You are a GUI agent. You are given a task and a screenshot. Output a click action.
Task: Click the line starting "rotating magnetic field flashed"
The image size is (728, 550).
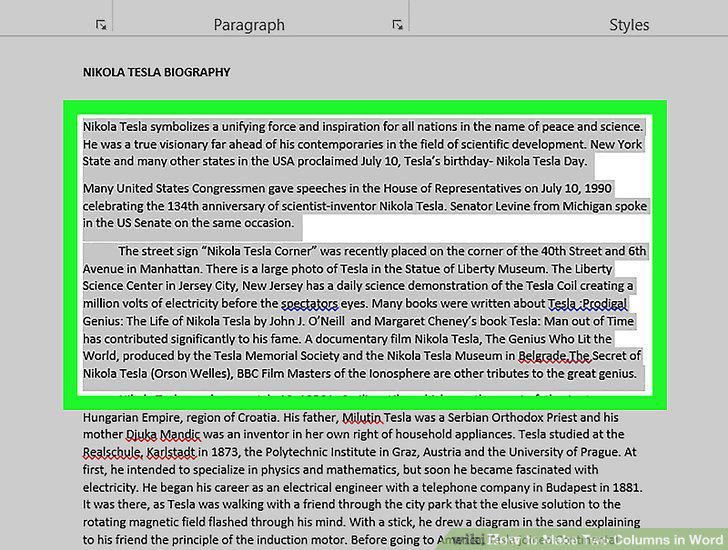click(361, 522)
